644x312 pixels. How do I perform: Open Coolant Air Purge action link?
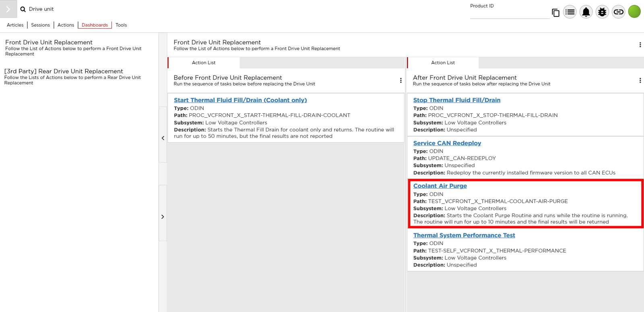(x=440, y=186)
